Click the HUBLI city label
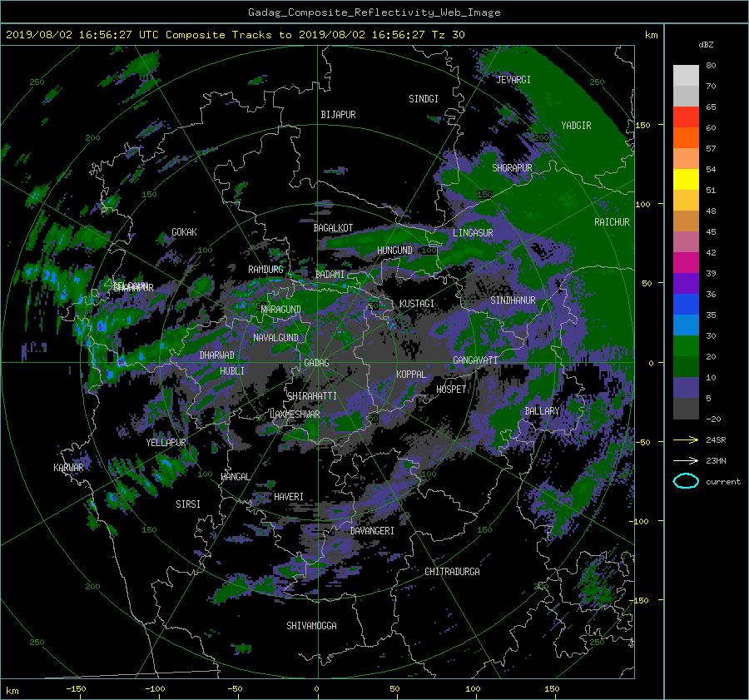Screen dimensions: 749x700 click(232, 371)
